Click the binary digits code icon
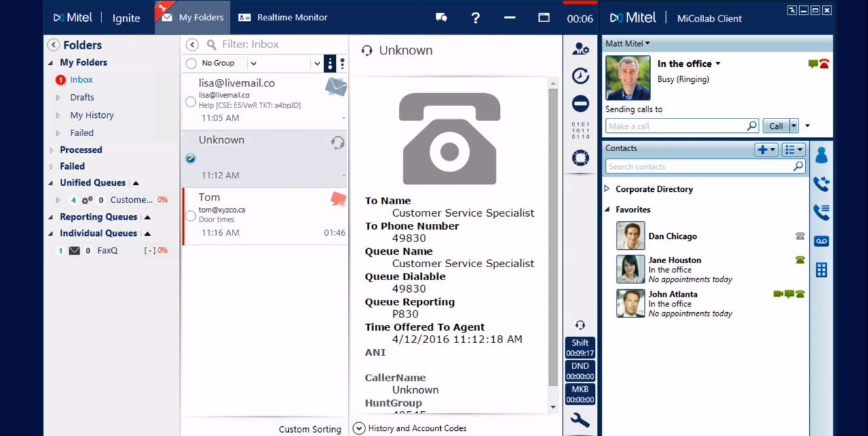868x436 pixels. click(x=580, y=130)
